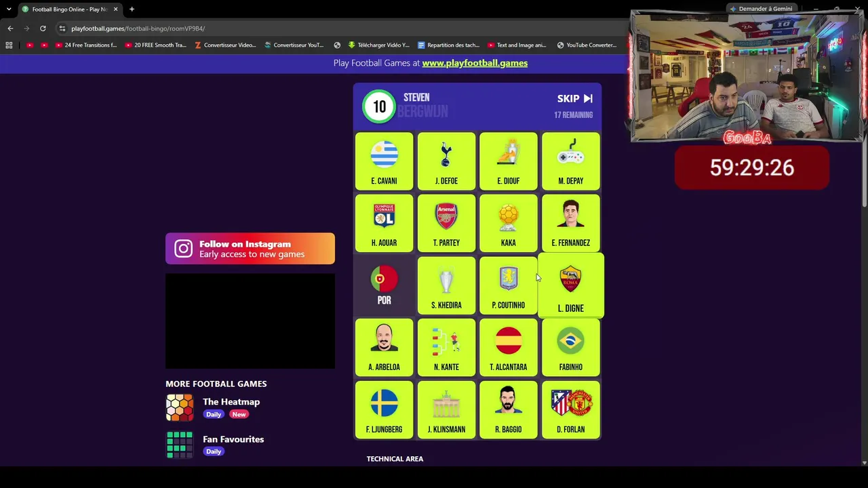Screen dimensions: 868x488
Task: Select the T. Alcantara Spain flag cell
Action: (509, 348)
